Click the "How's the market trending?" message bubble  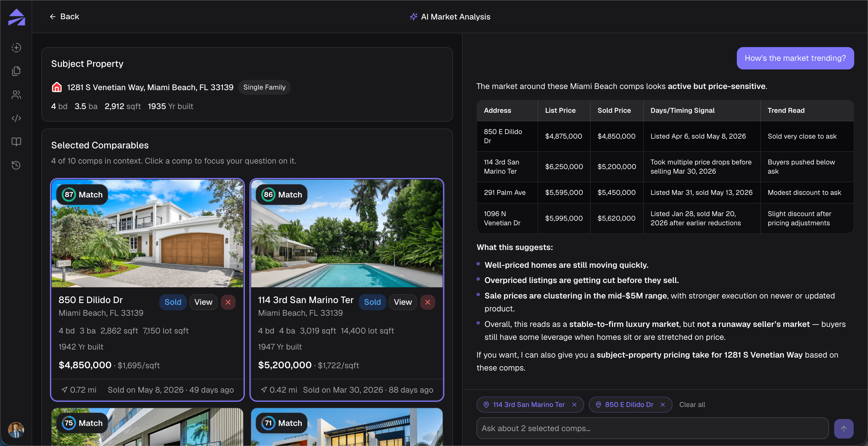795,58
